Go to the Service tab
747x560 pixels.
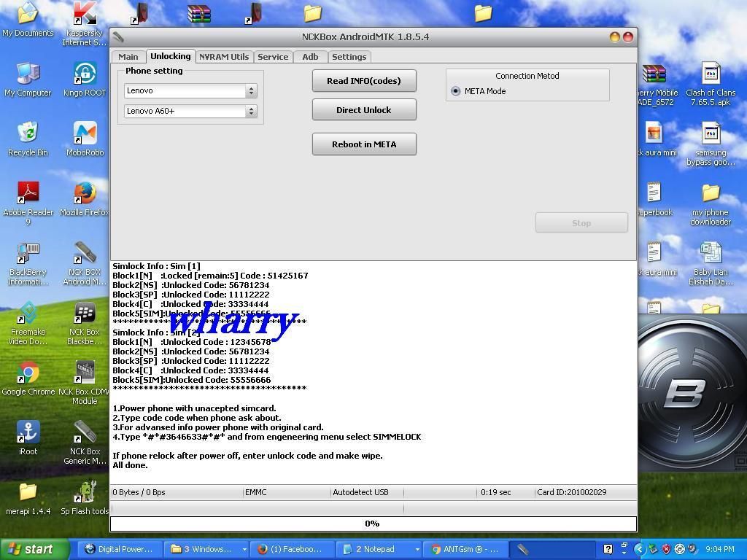[273, 57]
